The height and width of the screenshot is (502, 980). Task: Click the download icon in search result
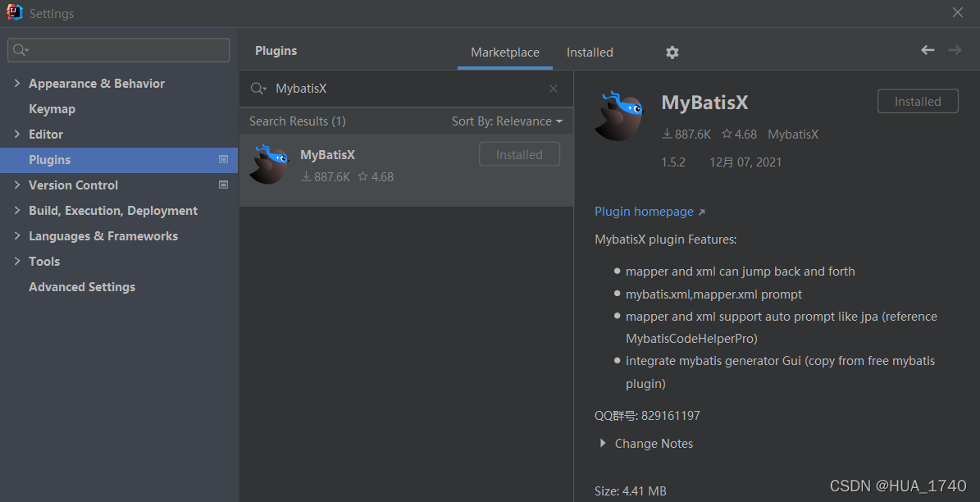[x=306, y=177]
